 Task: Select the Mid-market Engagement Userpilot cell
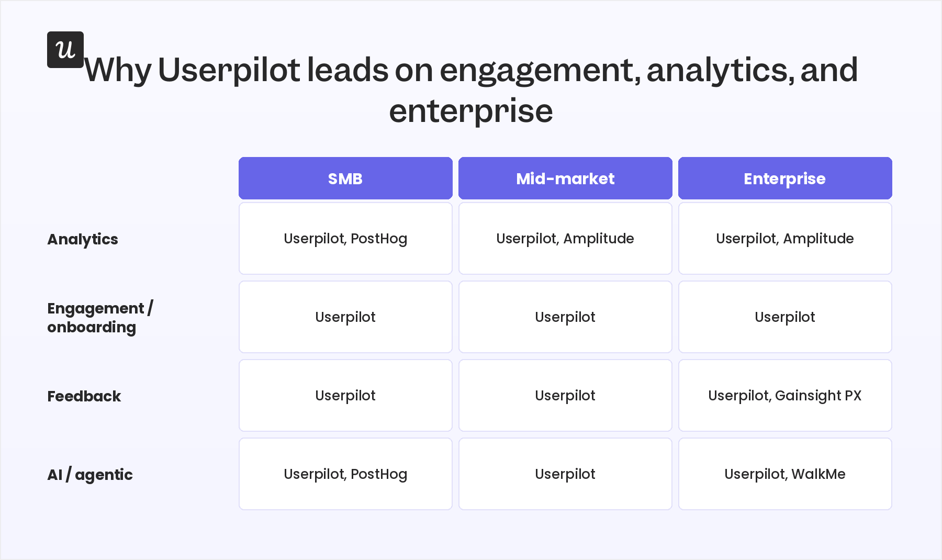pyautogui.click(x=565, y=317)
